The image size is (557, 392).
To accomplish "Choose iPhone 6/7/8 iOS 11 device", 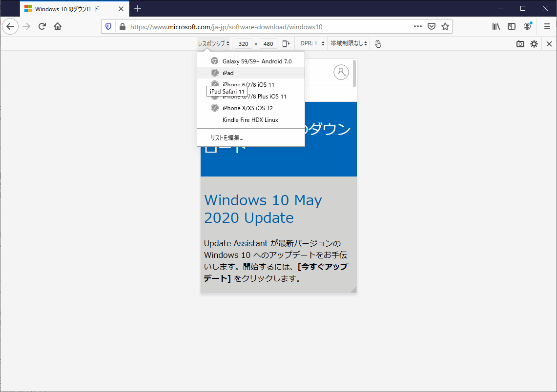I will pos(251,85).
